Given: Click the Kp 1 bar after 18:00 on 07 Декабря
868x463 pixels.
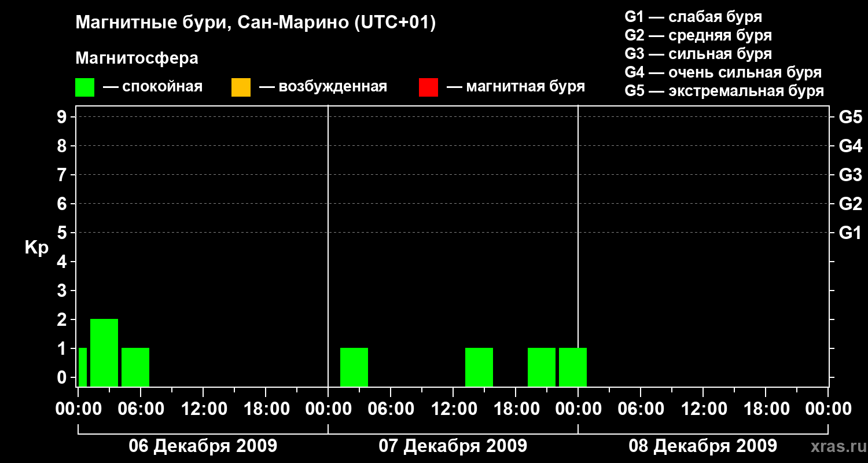Looking at the screenshot, I should click(542, 367).
